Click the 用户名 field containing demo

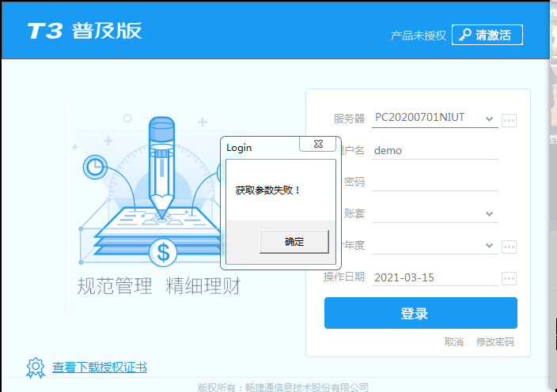click(435, 150)
